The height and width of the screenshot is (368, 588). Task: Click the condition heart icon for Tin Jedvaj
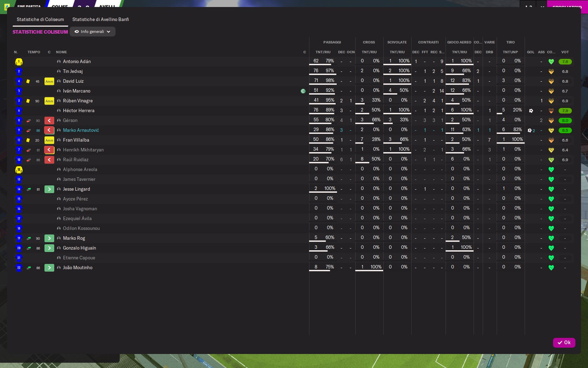(x=551, y=72)
